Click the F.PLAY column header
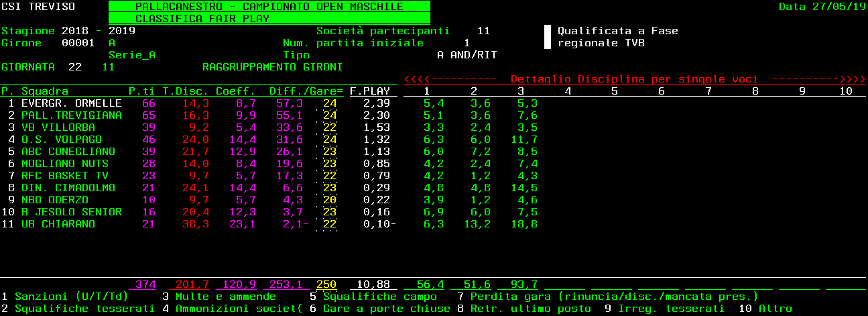 [x=369, y=91]
